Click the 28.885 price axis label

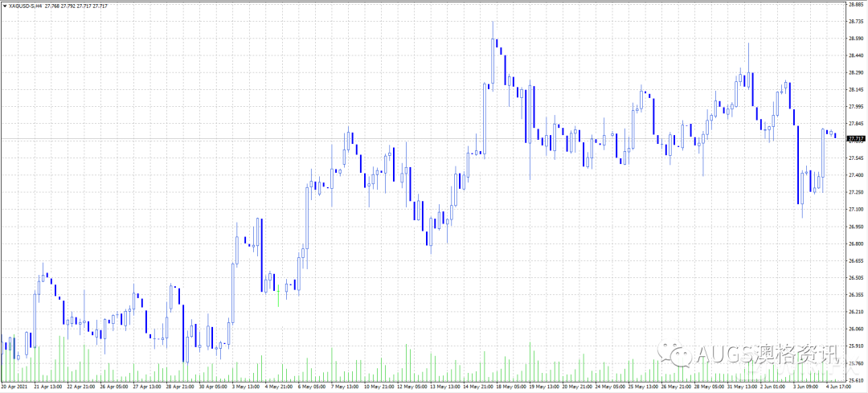pos(855,4)
